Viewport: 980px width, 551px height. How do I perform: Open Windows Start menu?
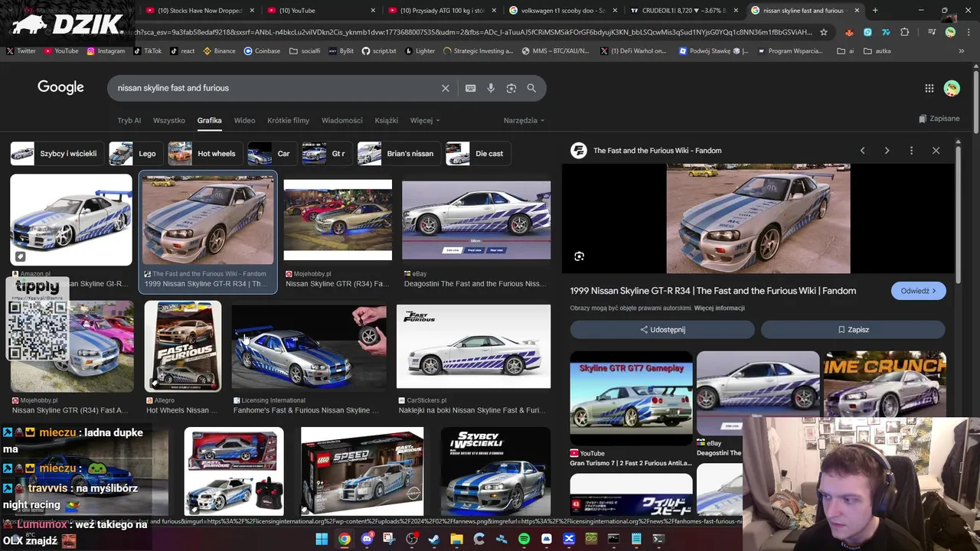(x=322, y=539)
